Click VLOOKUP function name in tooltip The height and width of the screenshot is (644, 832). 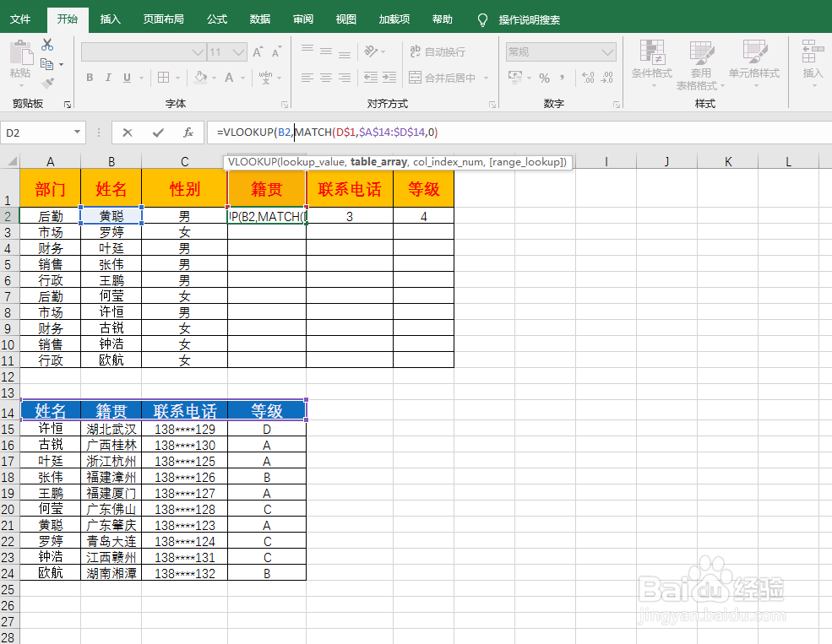point(252,162)
